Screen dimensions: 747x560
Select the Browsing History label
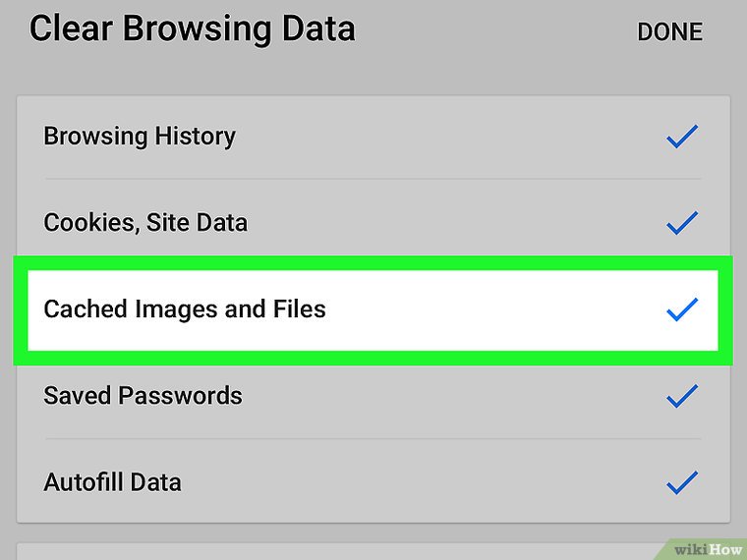(140, 136)
